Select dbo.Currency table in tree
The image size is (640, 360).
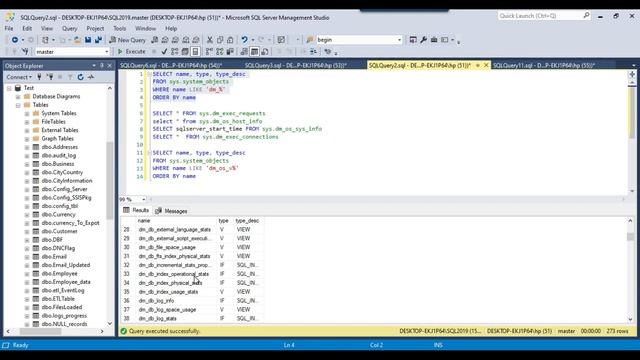58,214
